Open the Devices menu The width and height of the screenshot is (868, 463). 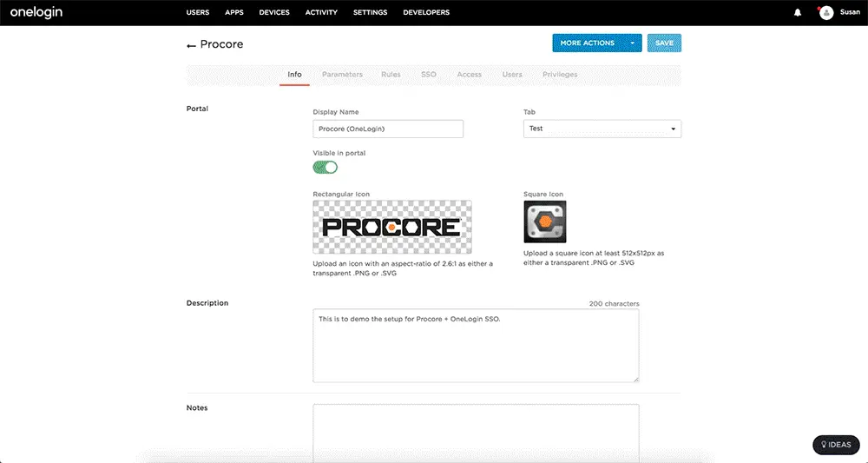(x=274, y=12)
